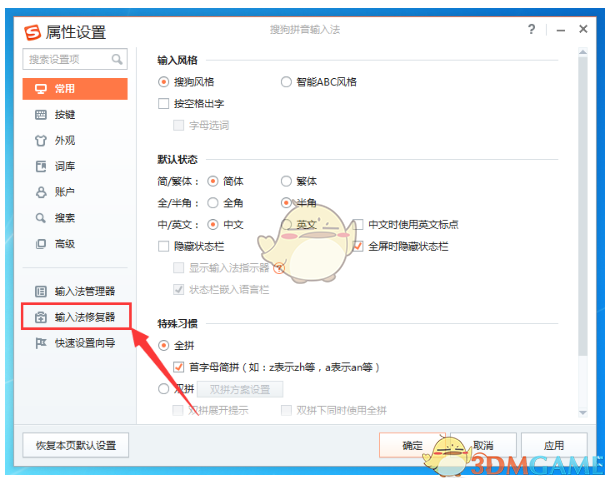Click scrollbar down arrow
Image resolution: width=615 pixels, height=484 pixels.
click(583, 413)
